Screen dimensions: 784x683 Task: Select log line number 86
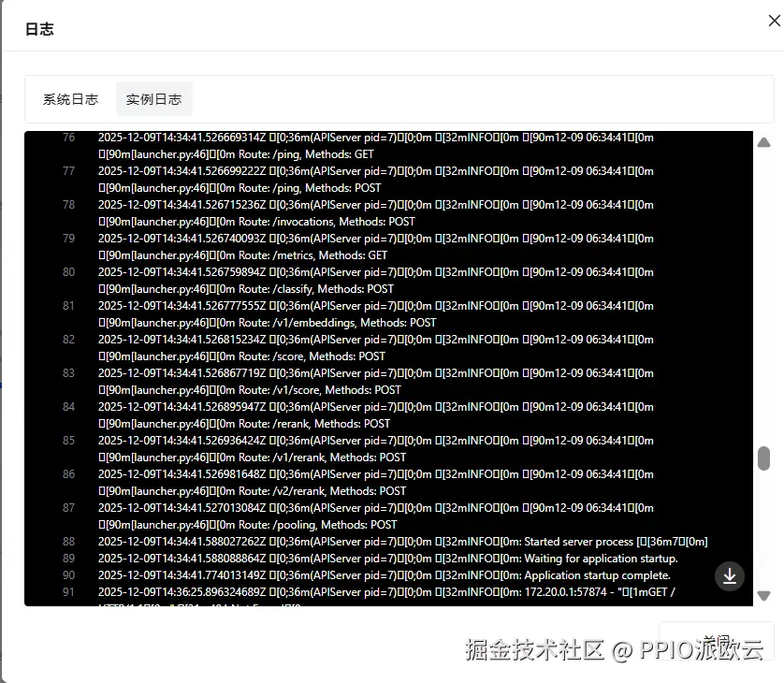(x=68, y=474)
